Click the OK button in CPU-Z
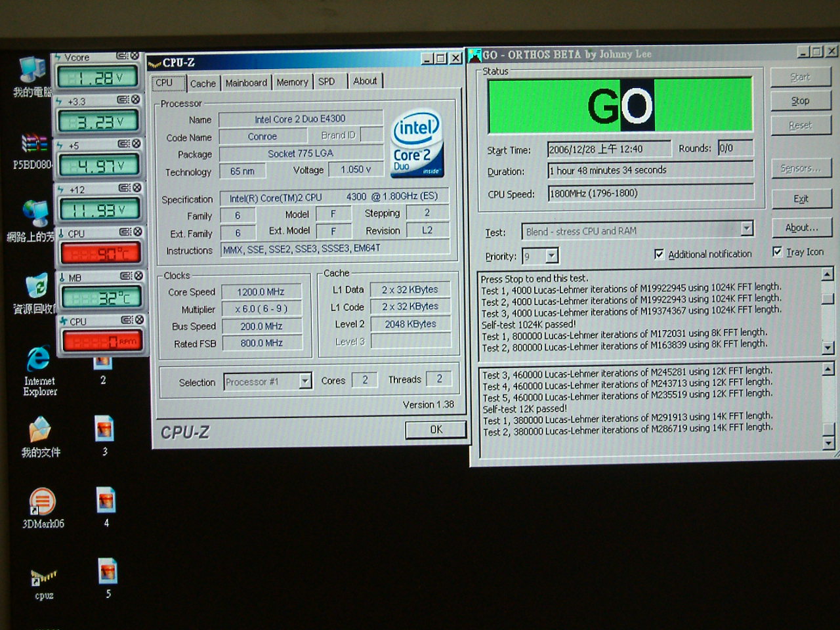The height and width of the screenshot is (630, 840). [x=436, y=429]
